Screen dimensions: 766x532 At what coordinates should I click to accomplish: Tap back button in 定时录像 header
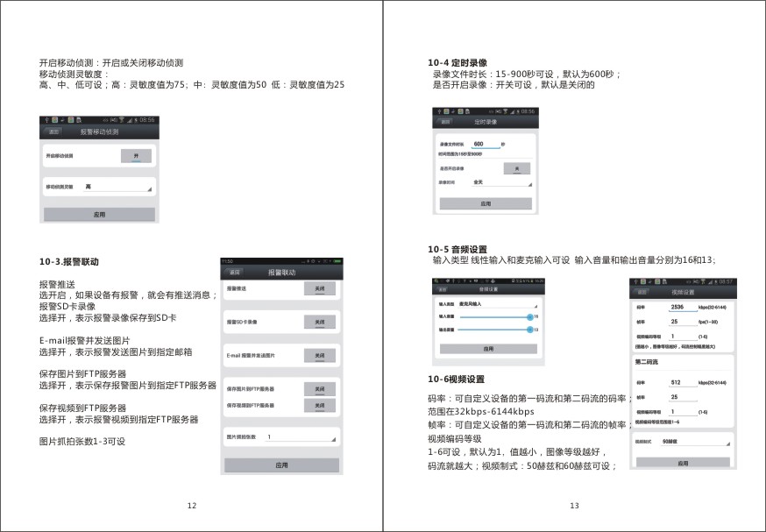(x=444, y=122)
